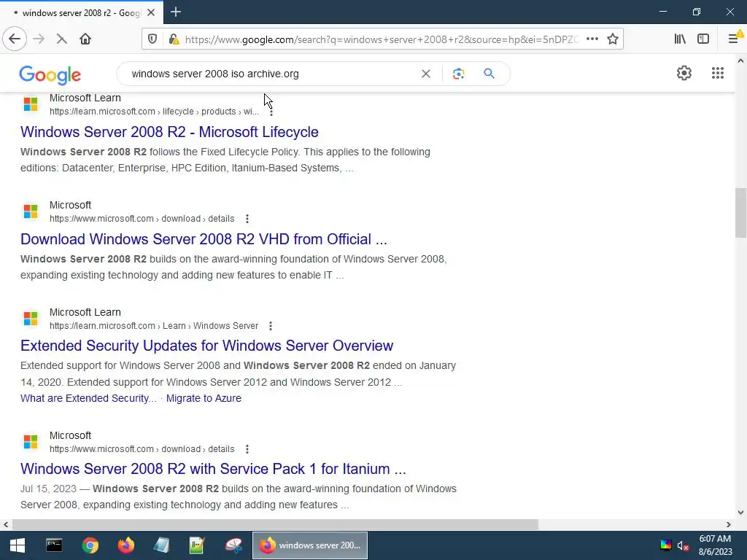Click the scroll right arrow
747x560 pixels.
click(729, 524)
